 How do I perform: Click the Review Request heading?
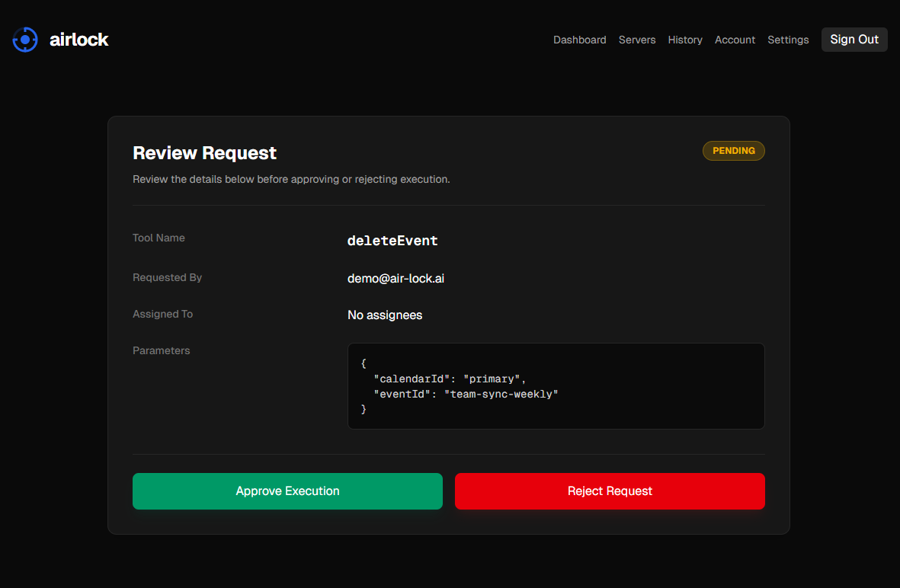point(204,153)
